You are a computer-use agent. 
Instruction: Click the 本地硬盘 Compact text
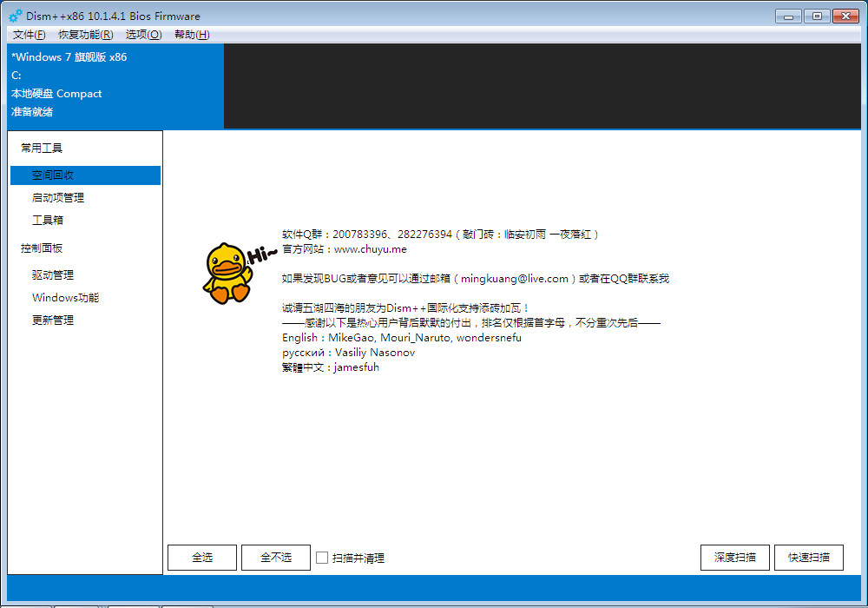tap(56, 94)
